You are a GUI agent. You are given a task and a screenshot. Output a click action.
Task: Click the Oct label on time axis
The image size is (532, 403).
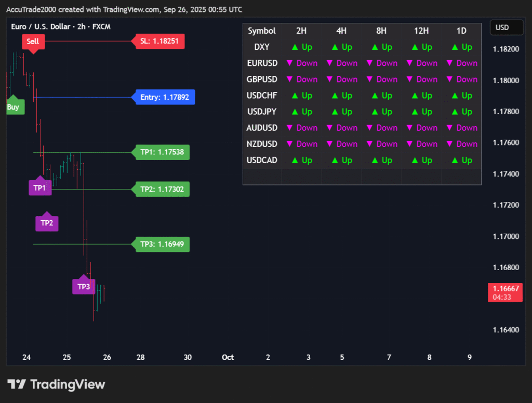pos(228,357)
